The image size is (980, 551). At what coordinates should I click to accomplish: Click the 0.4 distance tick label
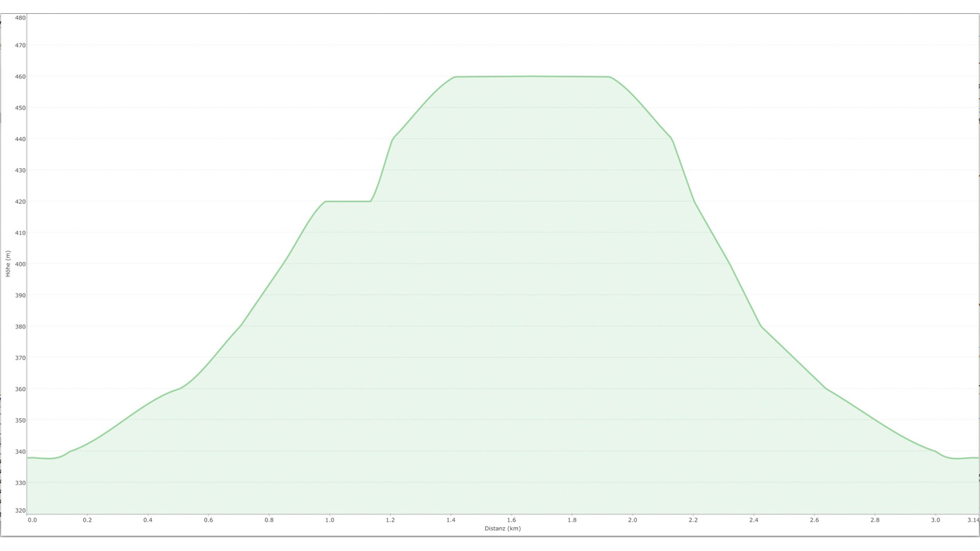coord(148,520)
